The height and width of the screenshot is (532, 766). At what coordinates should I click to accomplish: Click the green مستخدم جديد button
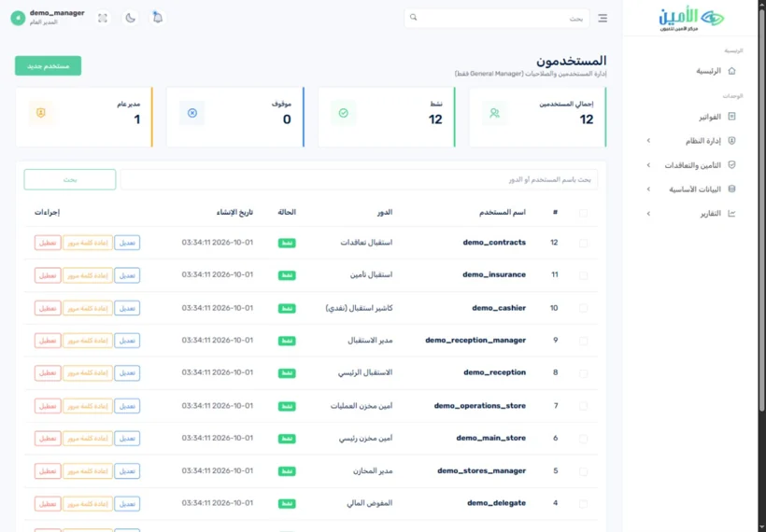pyautogui.click(x=48, y=66)
